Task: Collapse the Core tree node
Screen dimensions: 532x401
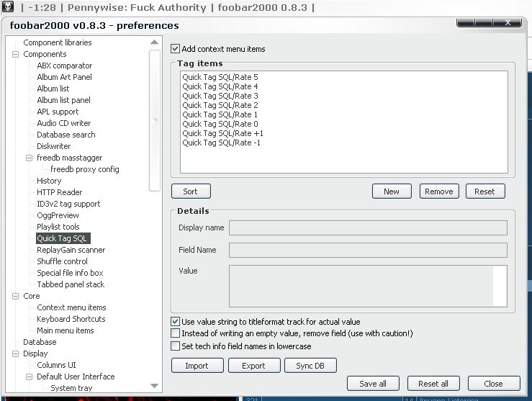Action: 16,296
